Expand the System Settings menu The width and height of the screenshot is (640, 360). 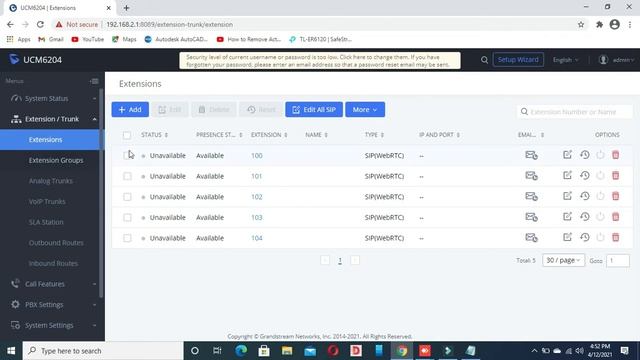(x=52, y=325)
